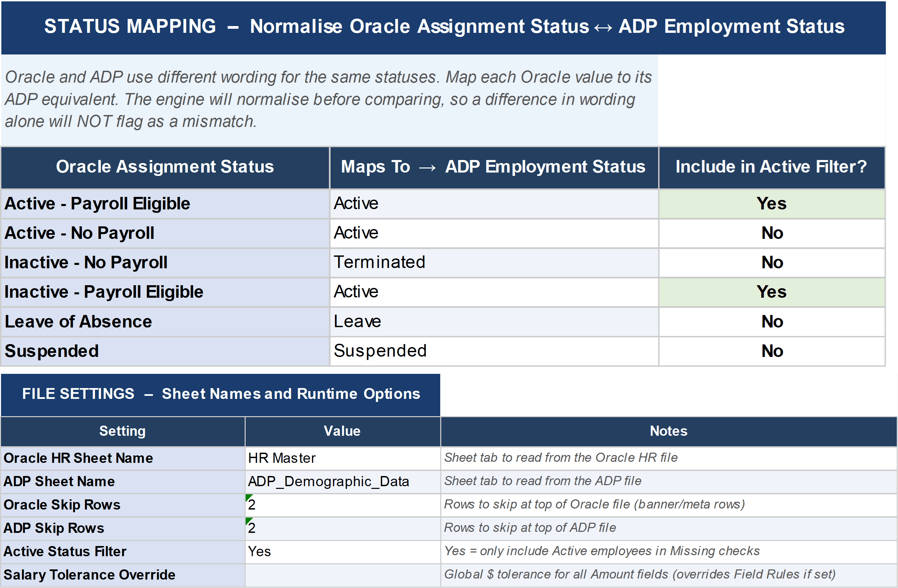Screen dimensions: 898x588
Task: Click Yes filter cell for Active - Payroll Eligible
Action: click(771, 204)
